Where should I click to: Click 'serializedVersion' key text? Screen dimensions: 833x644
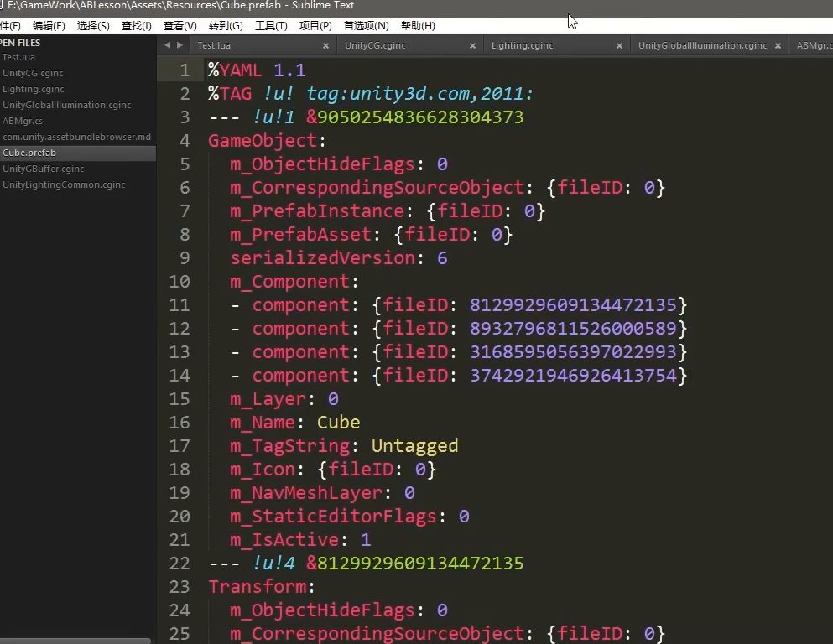click(322, 258)
